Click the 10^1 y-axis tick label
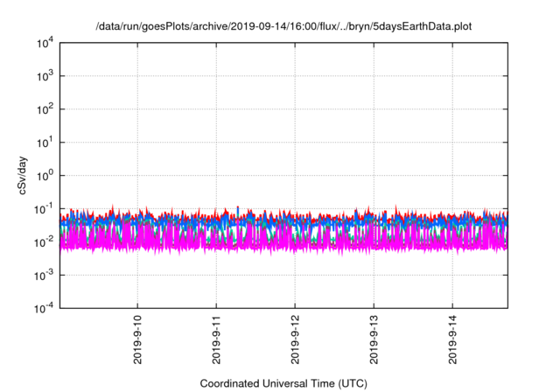The image size is (560, 392). pos(44,142)
